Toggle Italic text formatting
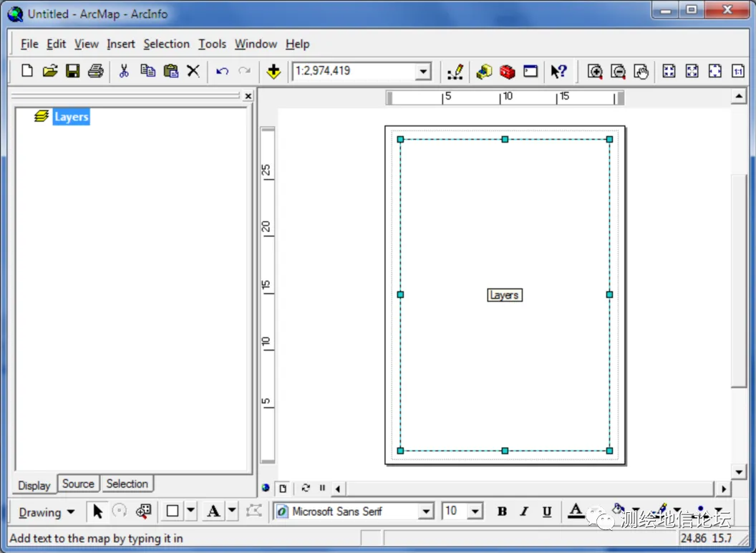The height and width of the screenshot is (553, 756). tap(524, 511)
